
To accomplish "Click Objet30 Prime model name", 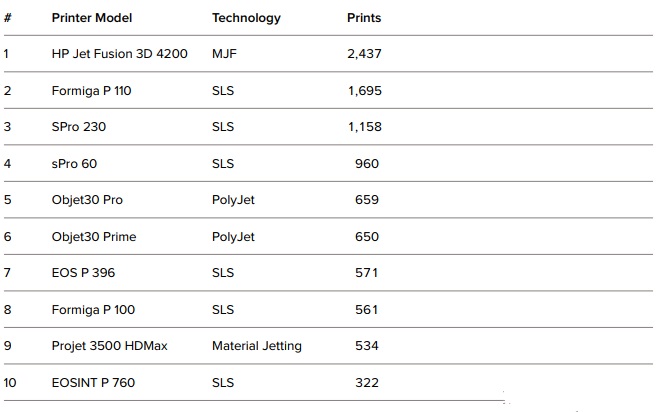I will (94, 237).
